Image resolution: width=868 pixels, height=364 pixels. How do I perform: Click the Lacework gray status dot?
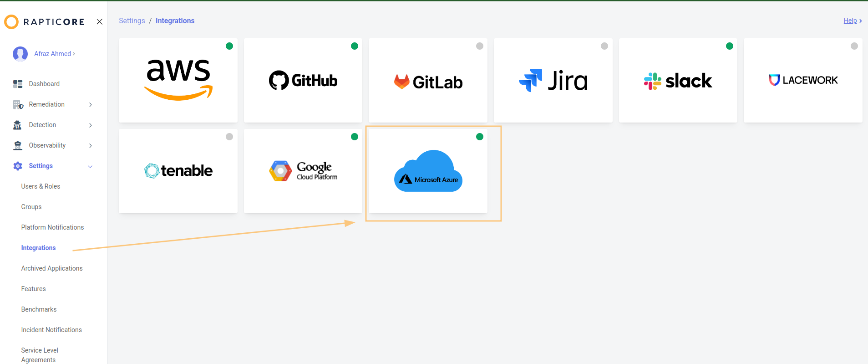click(854, 46)
